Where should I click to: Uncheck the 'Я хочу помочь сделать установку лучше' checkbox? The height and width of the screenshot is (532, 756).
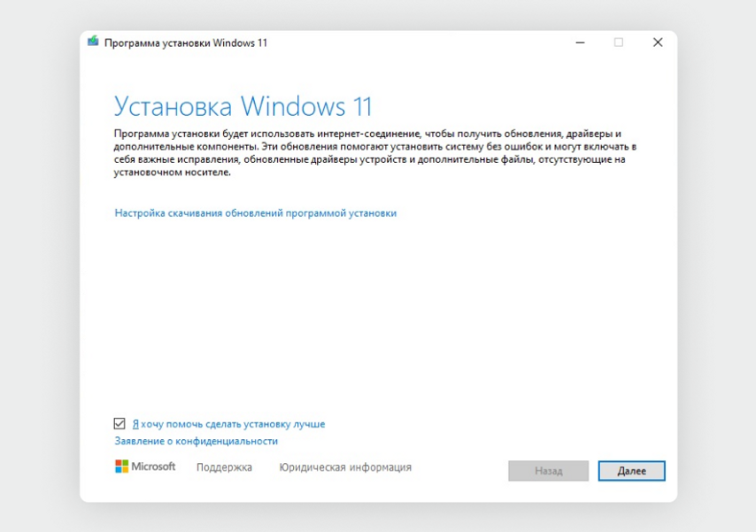point(120,423)
